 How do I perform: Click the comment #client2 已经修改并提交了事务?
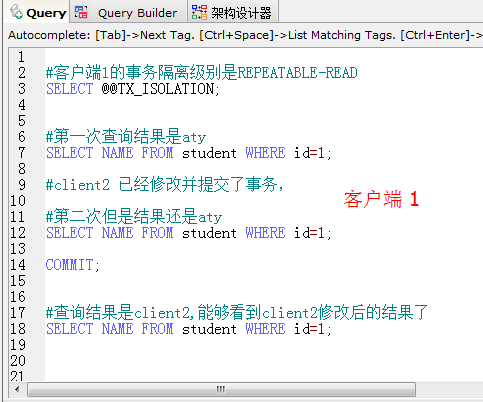pos(164,185)
